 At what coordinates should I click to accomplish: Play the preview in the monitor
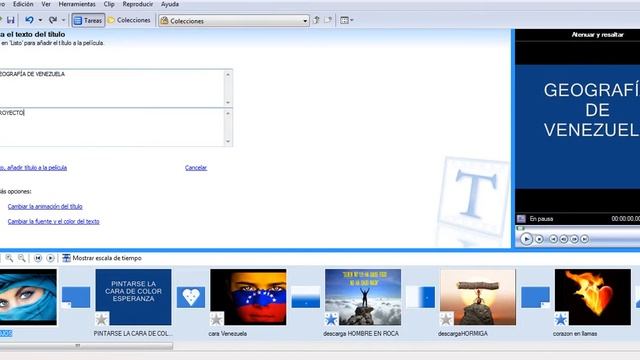(x=526, y=239)
